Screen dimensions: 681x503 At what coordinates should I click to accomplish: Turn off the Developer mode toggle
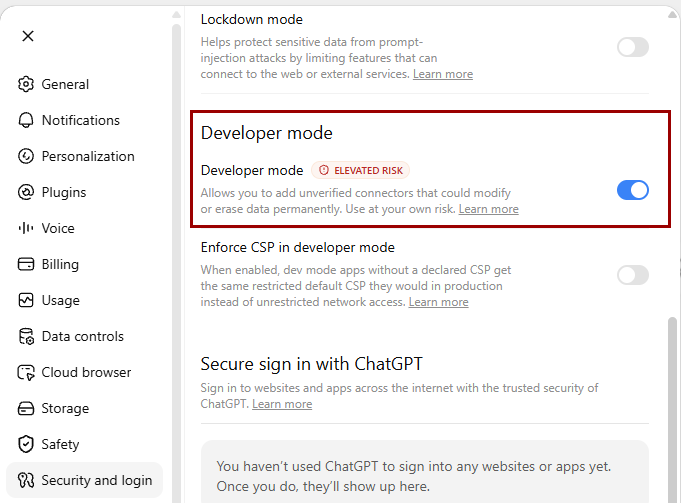(633, 190)
